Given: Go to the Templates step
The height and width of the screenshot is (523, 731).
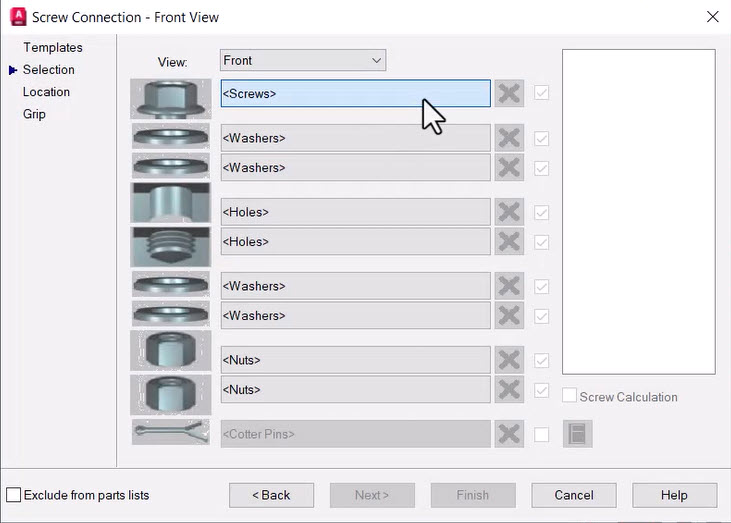Looking at the screenshot, I should (53, 48).
